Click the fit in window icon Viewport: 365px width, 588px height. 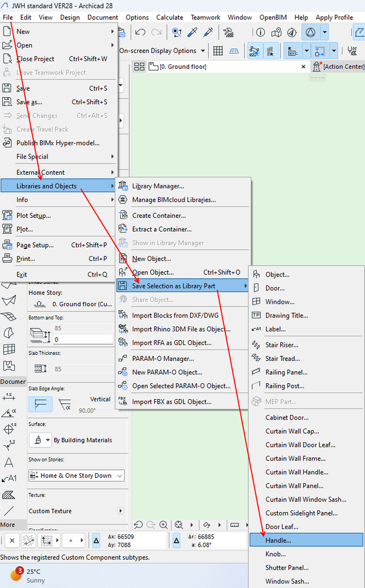(x=179, y=524)
